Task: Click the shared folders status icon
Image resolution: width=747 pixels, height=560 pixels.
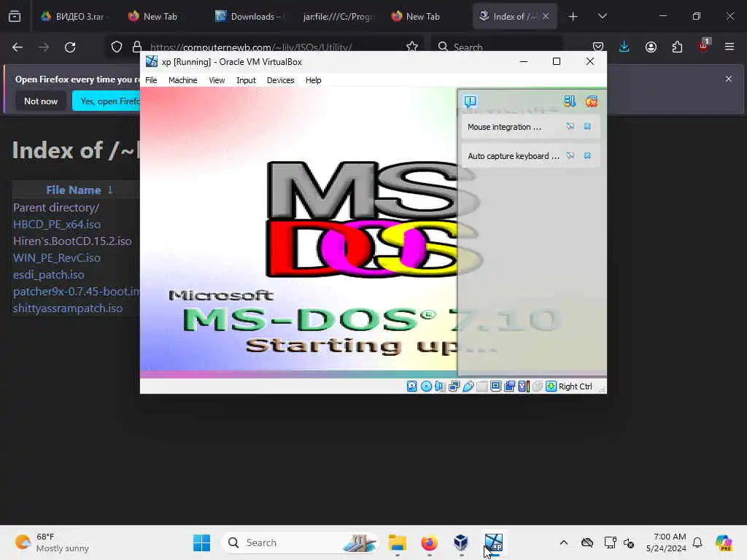Action: point(481,386)
